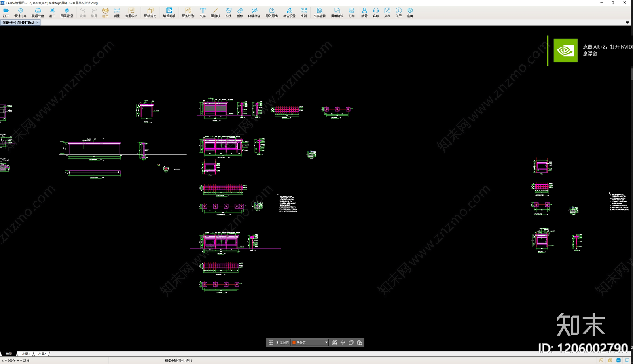The height and width of the screenshot is (364, 633).
Task: Toggle the 窗口 window view mode
Action: [52, 13]
